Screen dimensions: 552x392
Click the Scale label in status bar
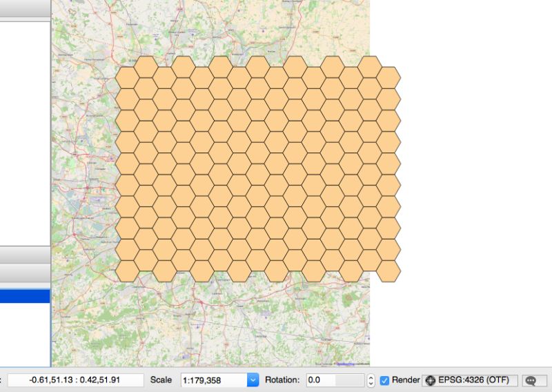[161, 380]
